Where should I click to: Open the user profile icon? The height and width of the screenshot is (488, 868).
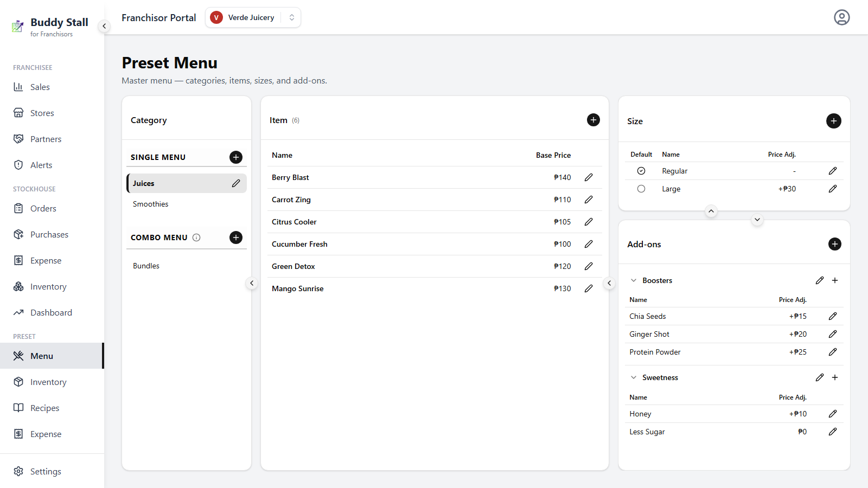pyautogui.click(x=841, y=17)
